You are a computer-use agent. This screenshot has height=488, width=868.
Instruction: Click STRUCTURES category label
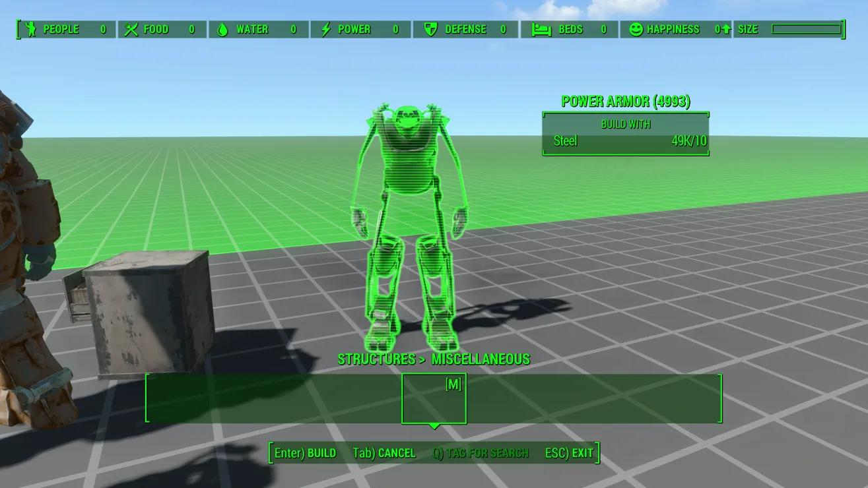coord(376,359)
